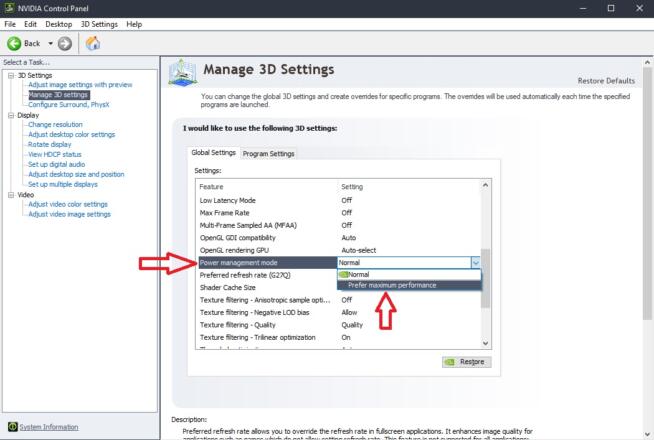This screenshot has width=654, height=440.
Task: Maximize the NVIDIA Control Panel window
Action: pos(611,8)
